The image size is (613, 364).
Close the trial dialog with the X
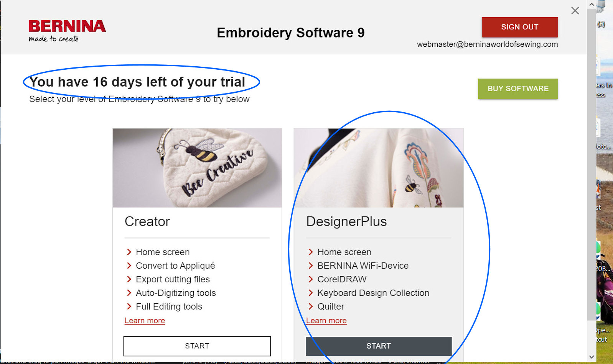coord(575,11)
